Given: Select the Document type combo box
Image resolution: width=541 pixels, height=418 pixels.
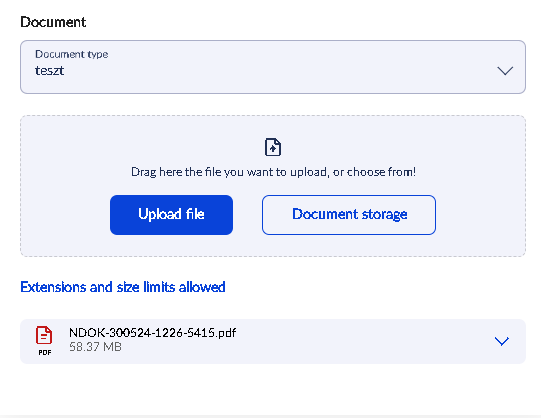Looking at the screenshot, I should point(273,67).
